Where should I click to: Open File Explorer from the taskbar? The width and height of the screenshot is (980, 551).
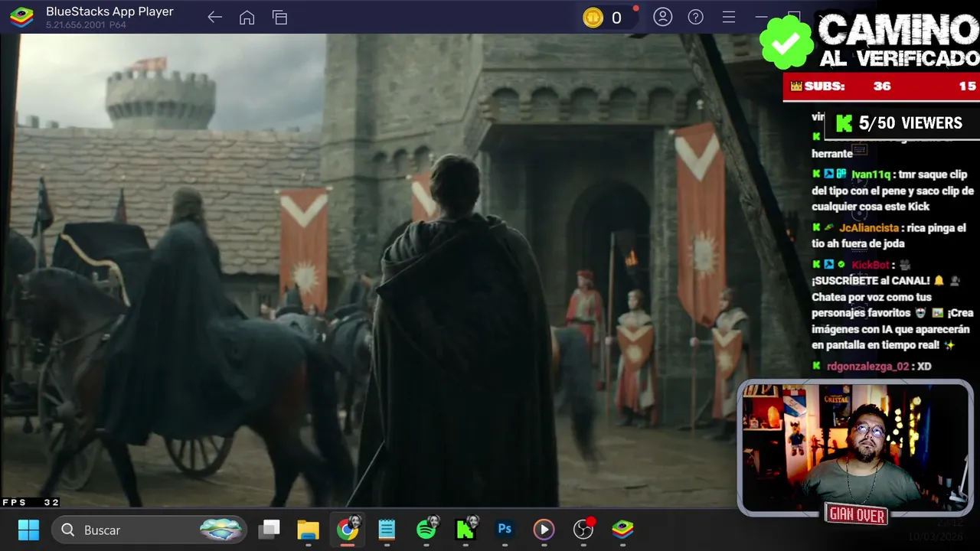(308, 530)
